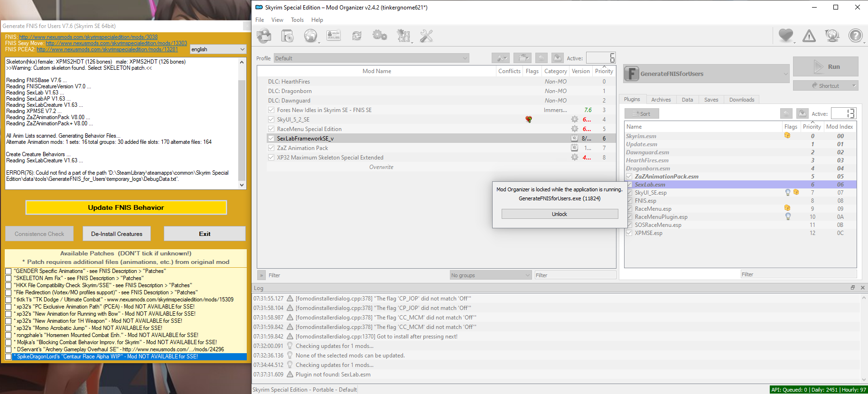Click restore backup icon above mod list

point(541,58)
